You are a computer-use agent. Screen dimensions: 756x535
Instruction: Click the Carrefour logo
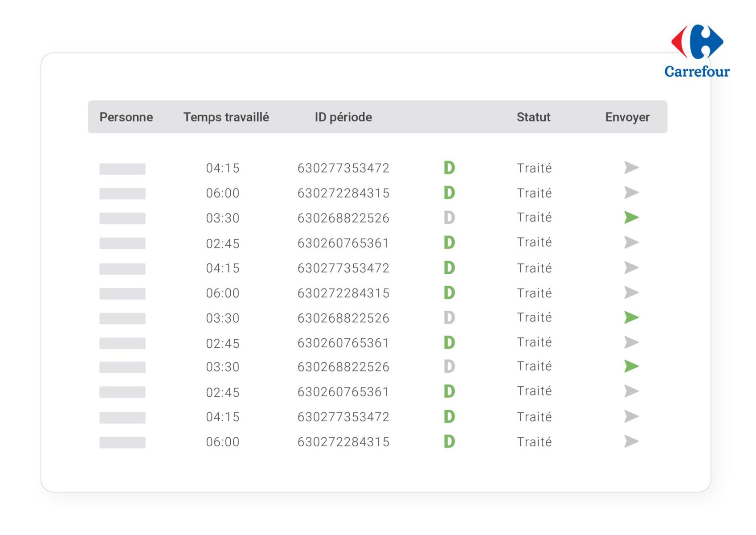coord(697,51)
